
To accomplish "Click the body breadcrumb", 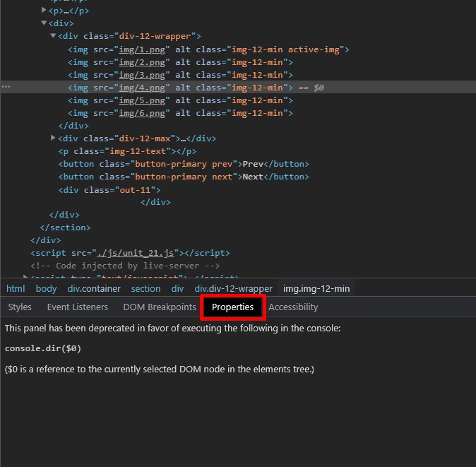I will click(46, 288).
